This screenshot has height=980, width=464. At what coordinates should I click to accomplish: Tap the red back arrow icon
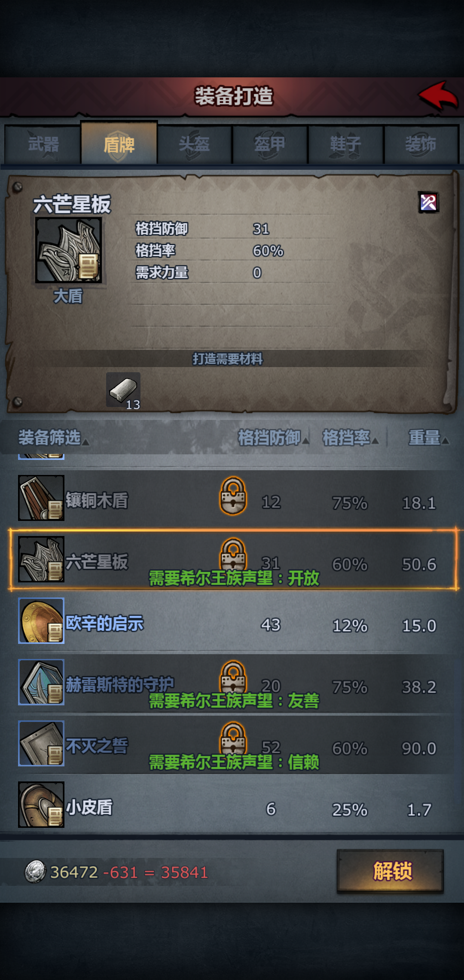coord(438,95)
